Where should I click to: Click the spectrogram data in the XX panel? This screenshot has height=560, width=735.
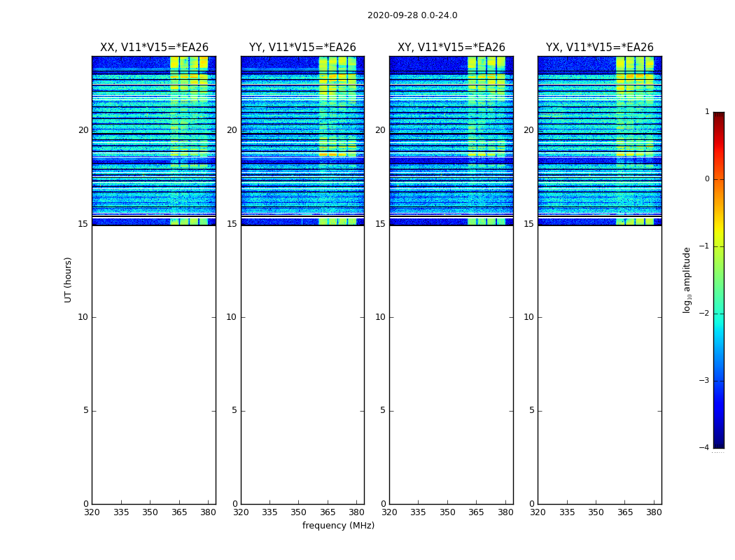(154, 140)
